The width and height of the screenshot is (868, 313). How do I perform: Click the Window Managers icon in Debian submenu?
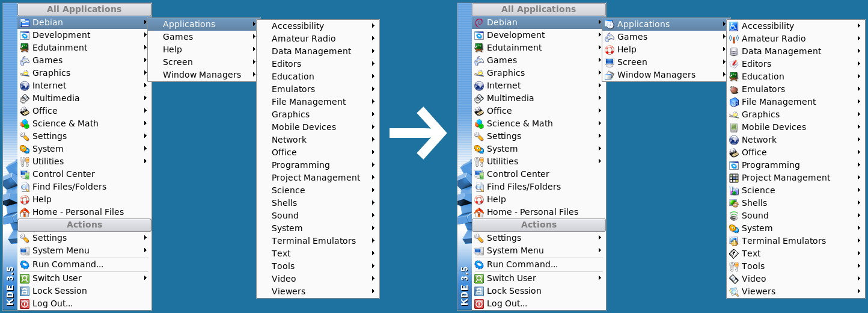(x=610, y=75)
